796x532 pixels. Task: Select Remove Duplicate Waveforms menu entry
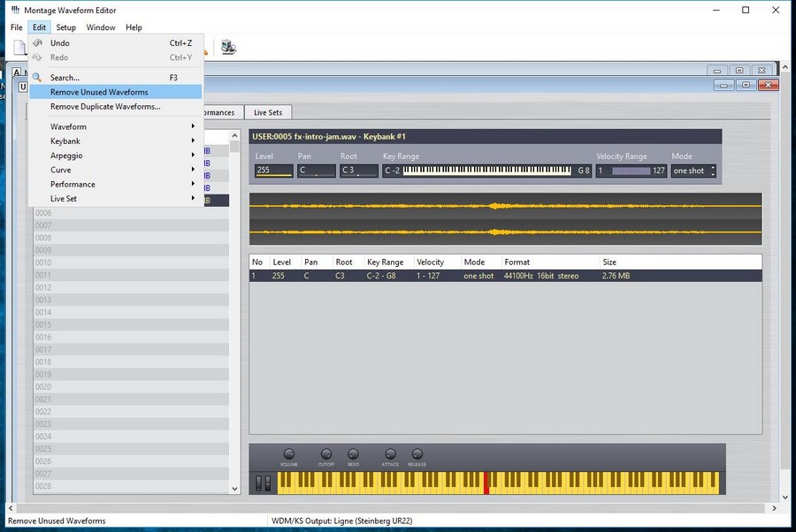[x=105, y=107]
